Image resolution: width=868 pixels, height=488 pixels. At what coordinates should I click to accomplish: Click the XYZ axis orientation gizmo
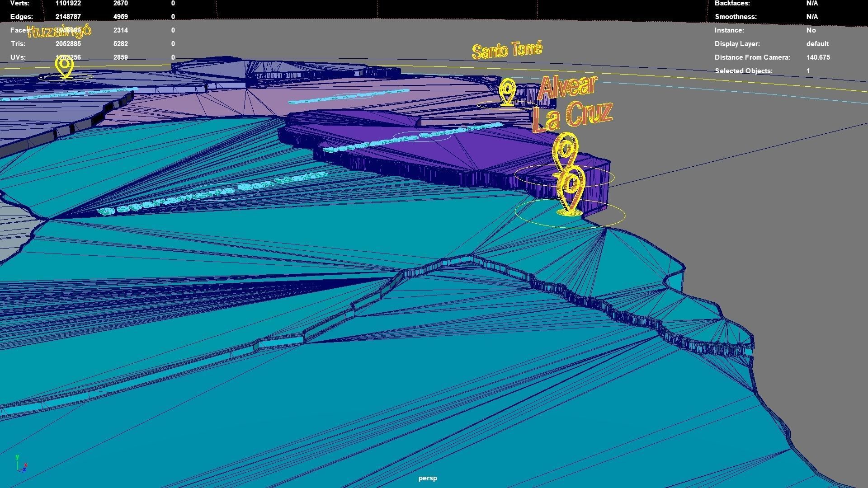tap(21, 465)
